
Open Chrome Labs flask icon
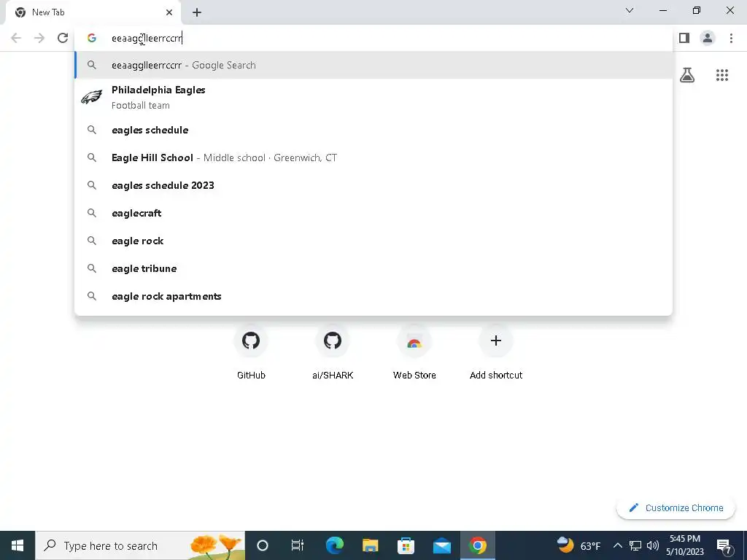tap(687, 75)
